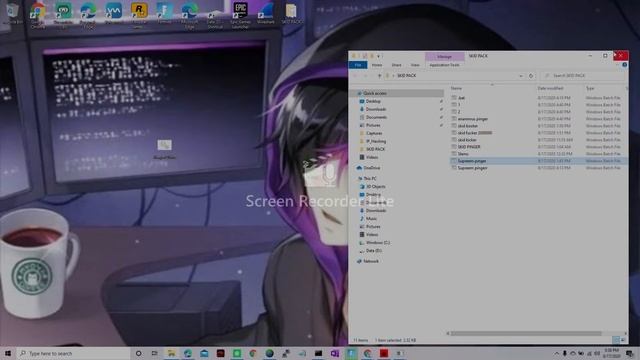
Task: Click the SKID PACK address bar breadcrumb
Action: pos(407,76)
